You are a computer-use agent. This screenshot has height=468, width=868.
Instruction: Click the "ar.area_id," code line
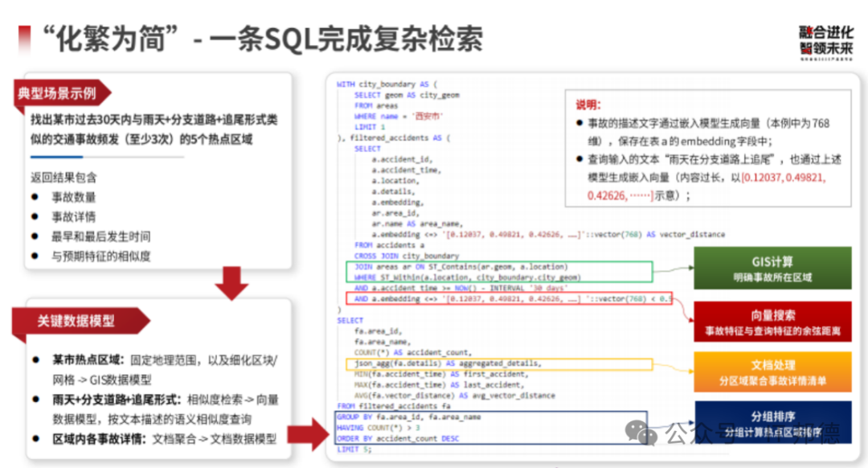coord(395,213)
